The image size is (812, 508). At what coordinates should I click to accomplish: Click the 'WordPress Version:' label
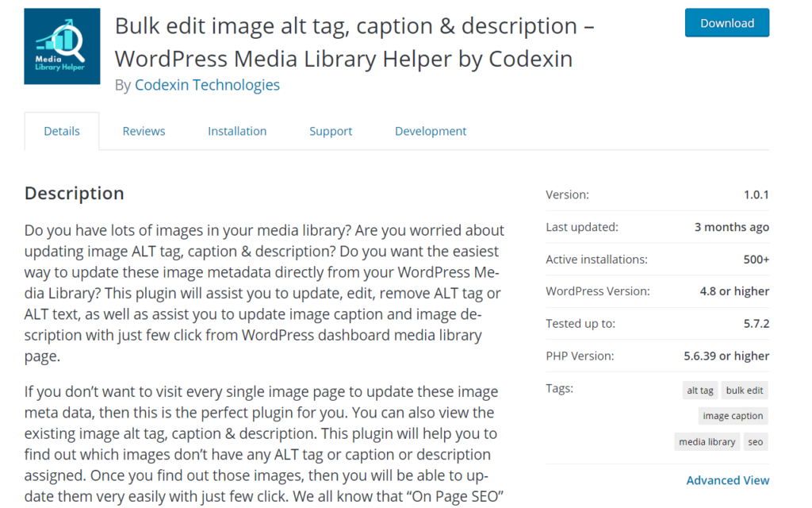coord(598,291)
